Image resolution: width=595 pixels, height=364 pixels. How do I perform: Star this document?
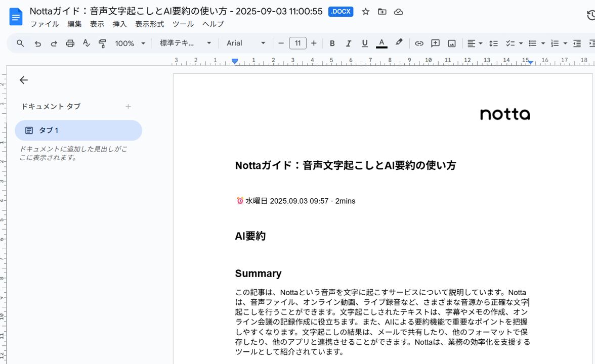point(365,12)
